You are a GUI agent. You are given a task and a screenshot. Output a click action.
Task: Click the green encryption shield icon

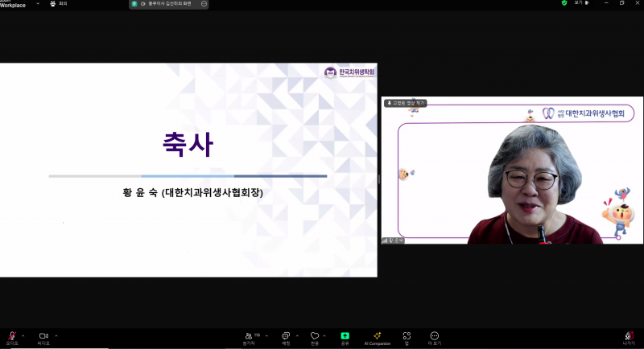coord(564,3)
